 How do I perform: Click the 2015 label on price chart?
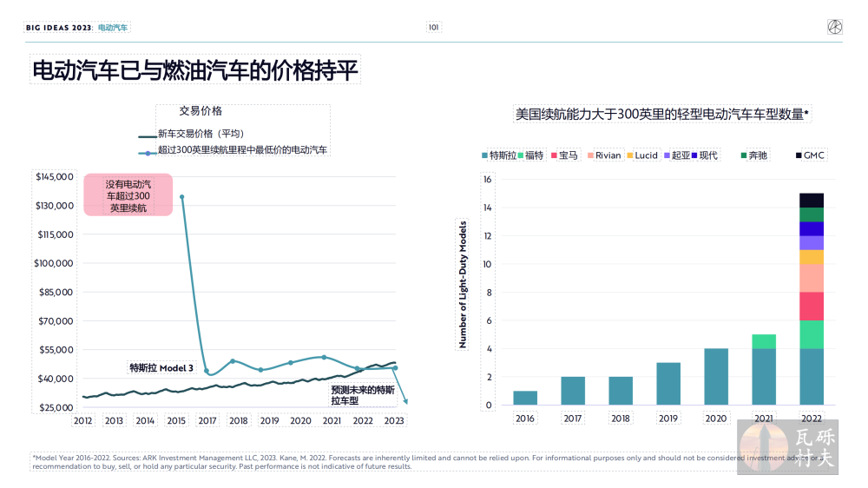(176, 420)
